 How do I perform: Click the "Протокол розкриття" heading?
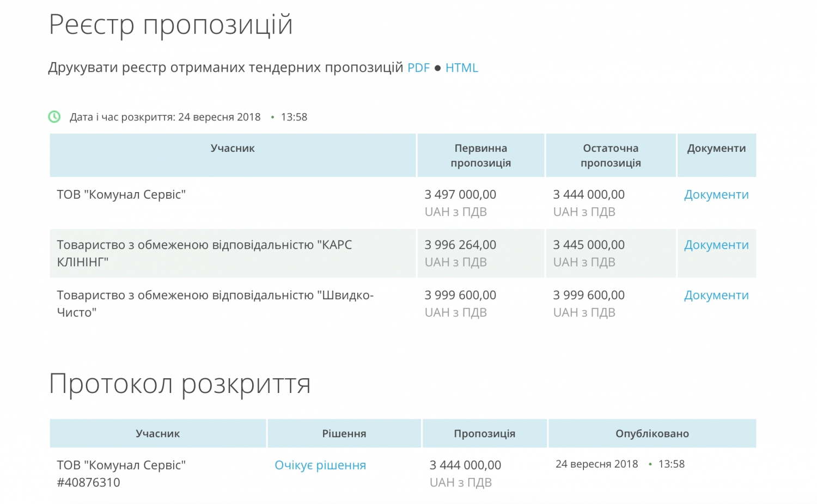[x=180, y=384]
